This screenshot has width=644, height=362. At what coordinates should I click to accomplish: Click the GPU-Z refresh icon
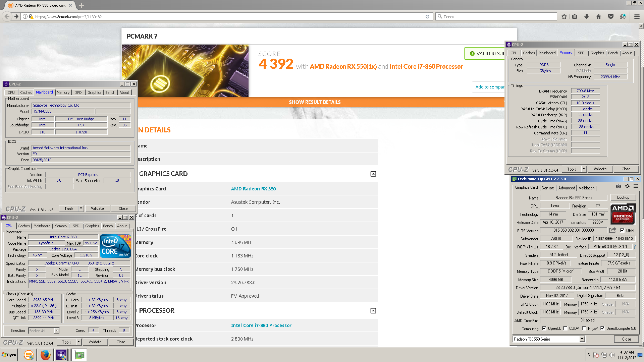pos(627,186)
